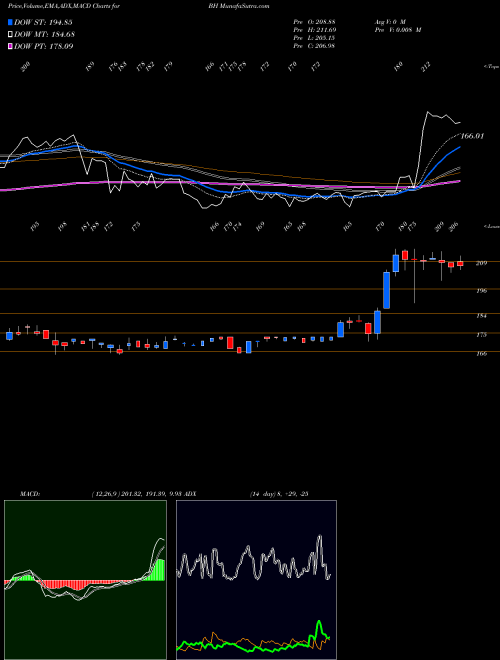500x660 pixels.
Task: Click the 'Avg V: 0 M' volume text
Action: (390, 22)
